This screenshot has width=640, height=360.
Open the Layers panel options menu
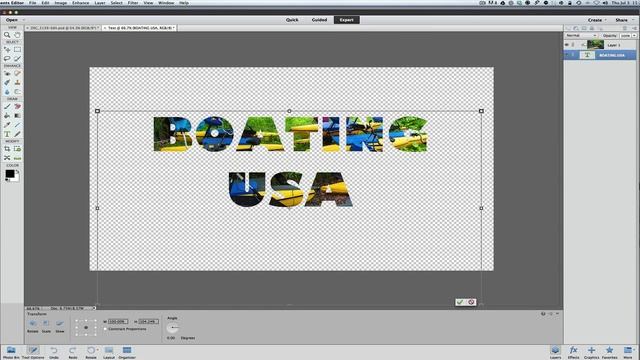[634, 28]
